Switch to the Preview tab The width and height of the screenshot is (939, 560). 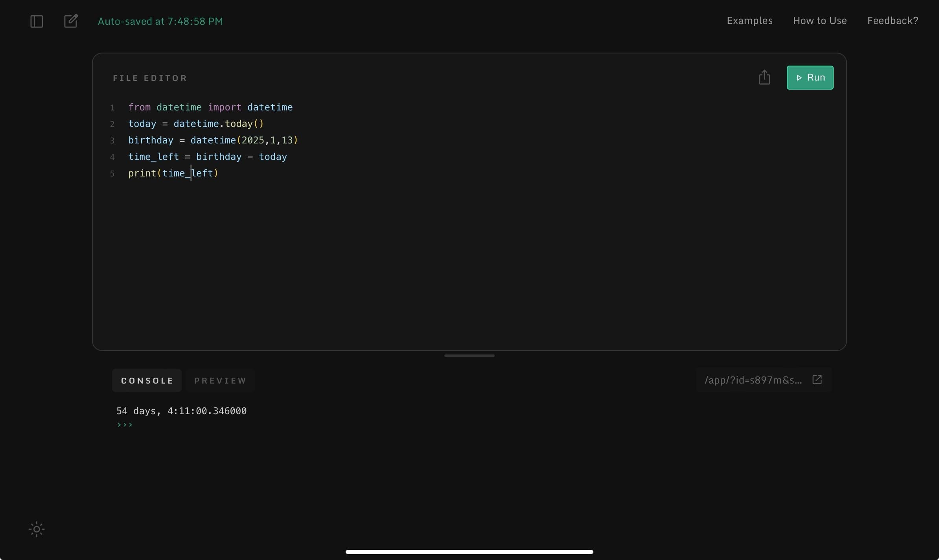tap(220, 380)
